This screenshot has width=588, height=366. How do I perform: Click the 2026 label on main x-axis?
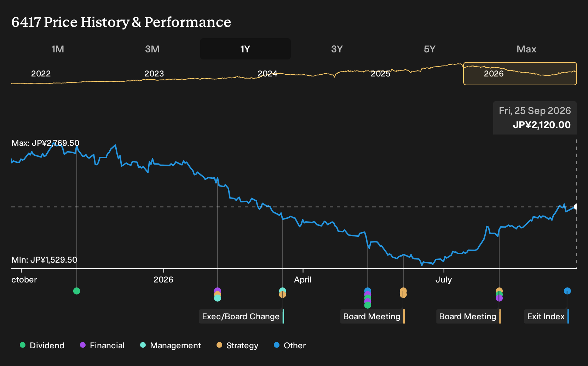(163, 280)
